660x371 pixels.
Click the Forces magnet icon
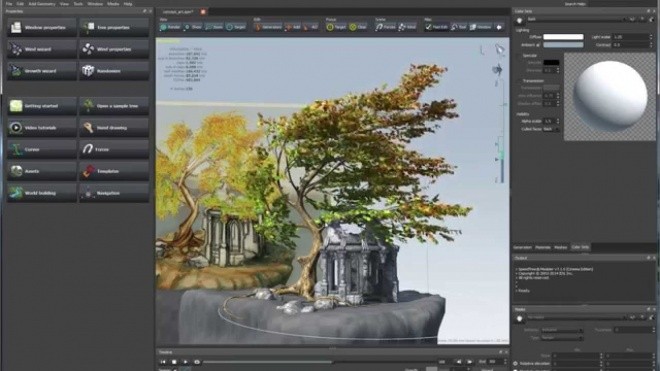tap(88, 149)
